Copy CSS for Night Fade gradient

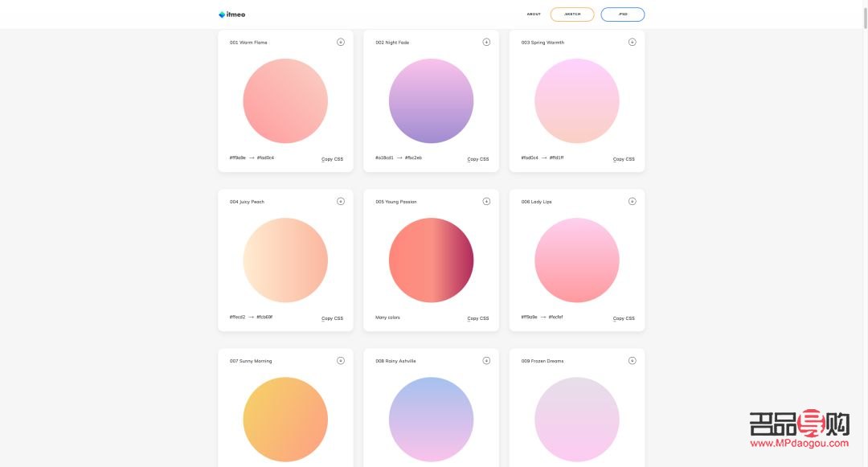pos(477,159)
